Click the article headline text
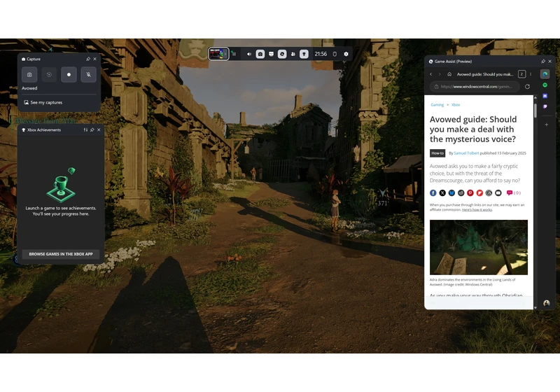 coord(473,129)
